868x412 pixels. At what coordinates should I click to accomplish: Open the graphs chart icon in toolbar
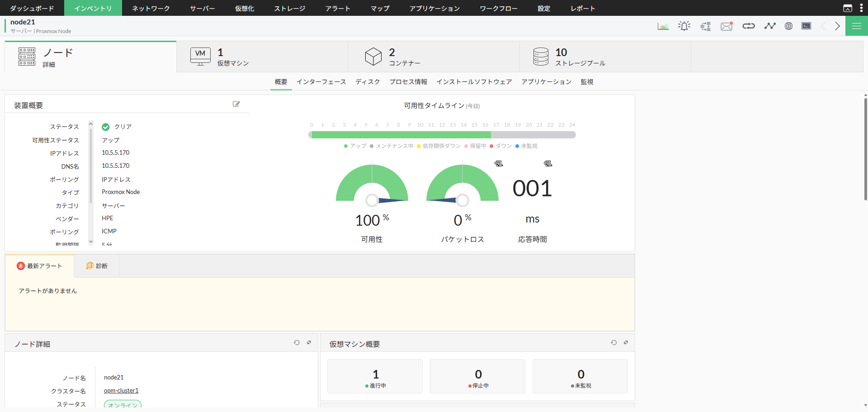coord(663,26)
